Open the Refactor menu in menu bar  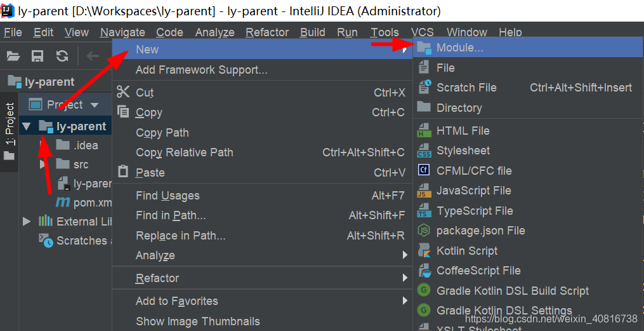pos(267,32)
